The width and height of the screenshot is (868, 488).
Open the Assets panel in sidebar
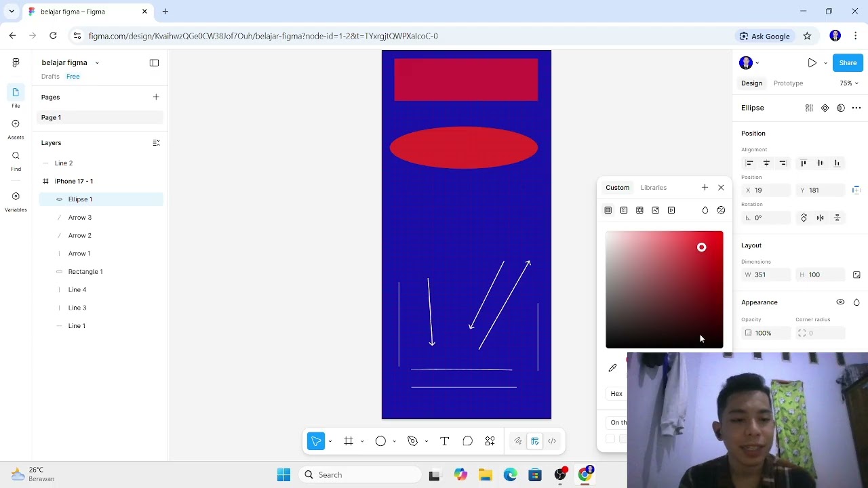[16, 128]
